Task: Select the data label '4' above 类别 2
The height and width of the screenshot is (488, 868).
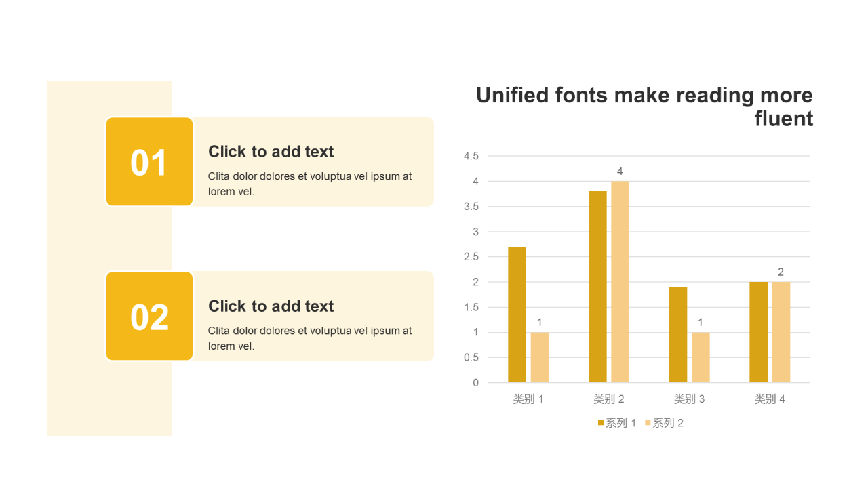Action: coord(620,171)
